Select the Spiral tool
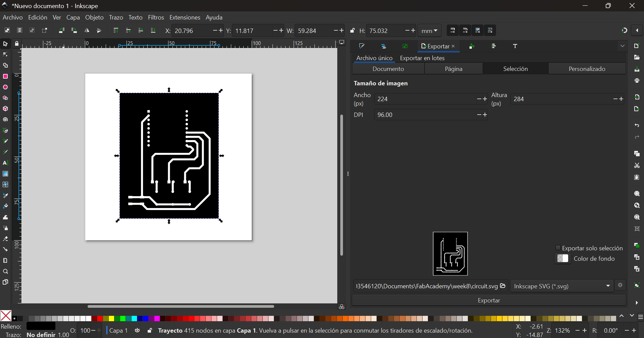 click(x=5, y=120)
